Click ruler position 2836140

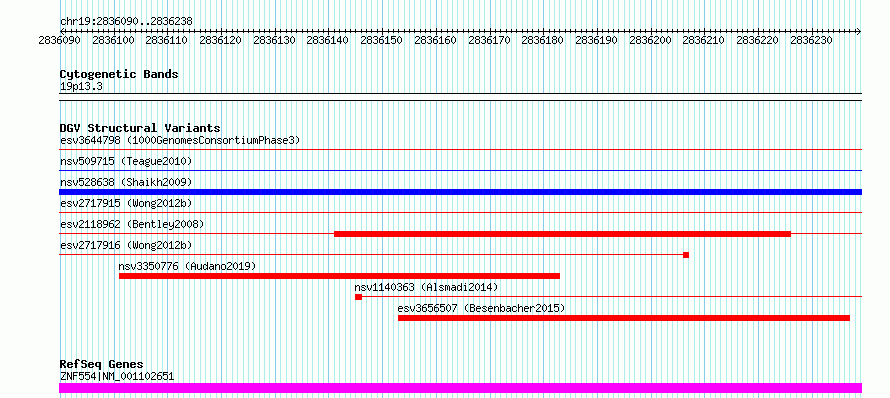(x=328, y=41)
